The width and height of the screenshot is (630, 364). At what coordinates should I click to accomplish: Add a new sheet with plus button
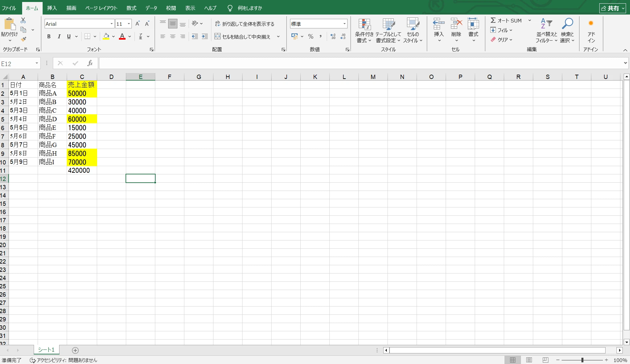coord(75,350)
